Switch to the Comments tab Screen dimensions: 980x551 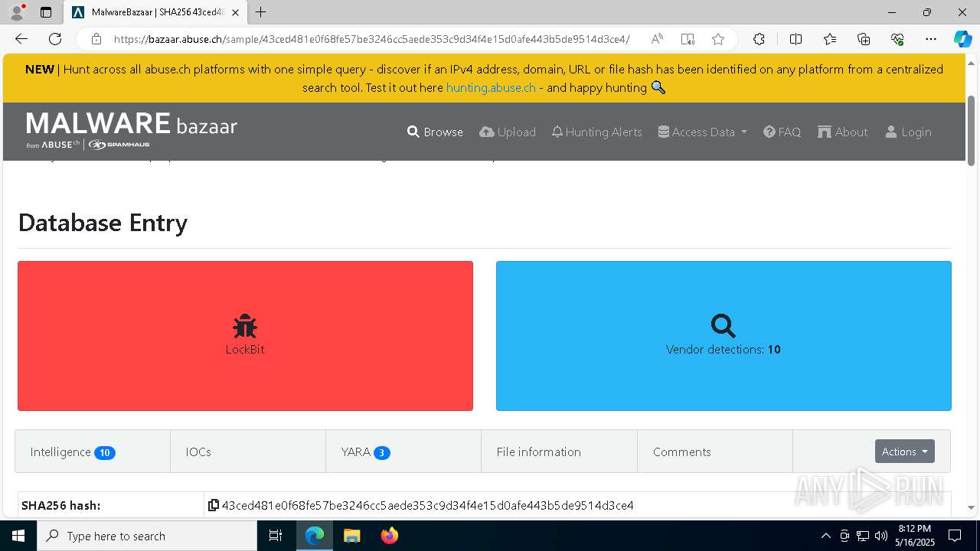(715, 452)
